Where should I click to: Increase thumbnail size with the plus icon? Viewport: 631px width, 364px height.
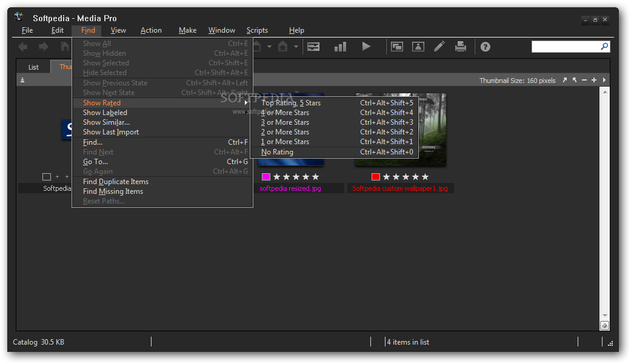594,80
